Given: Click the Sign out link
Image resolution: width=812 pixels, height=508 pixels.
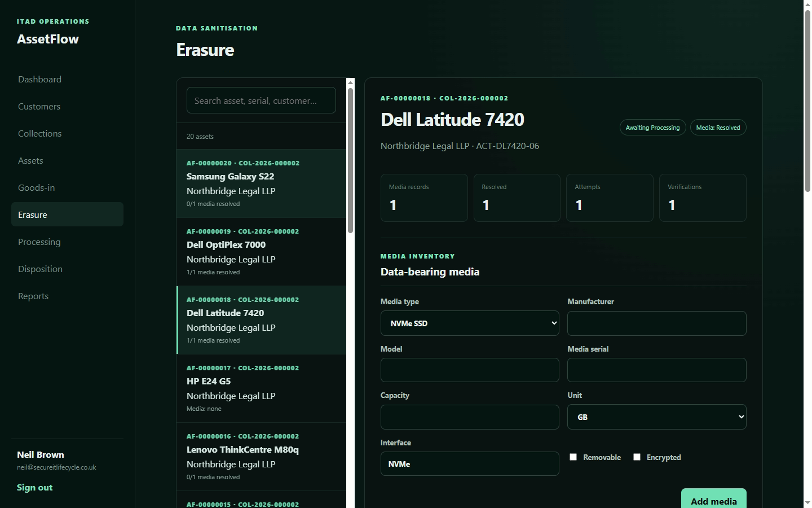Looking at the screenshot, I should point(34,488).
